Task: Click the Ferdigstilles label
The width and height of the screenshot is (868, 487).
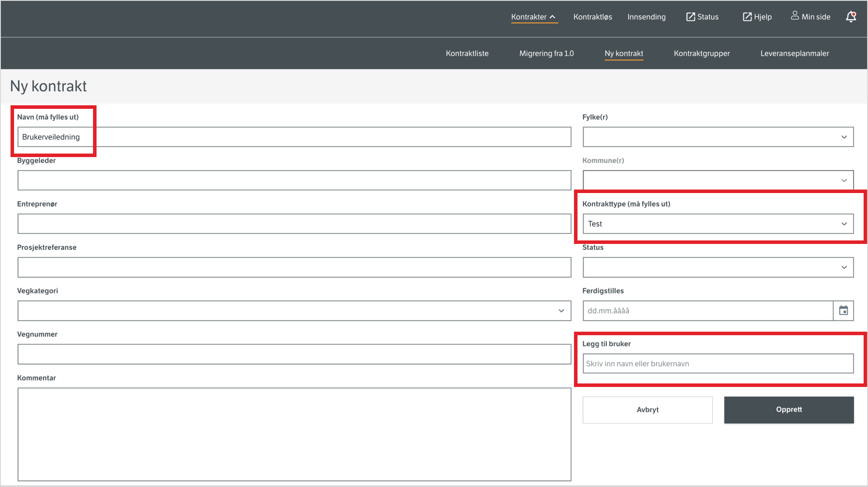Action: point(603,291)
